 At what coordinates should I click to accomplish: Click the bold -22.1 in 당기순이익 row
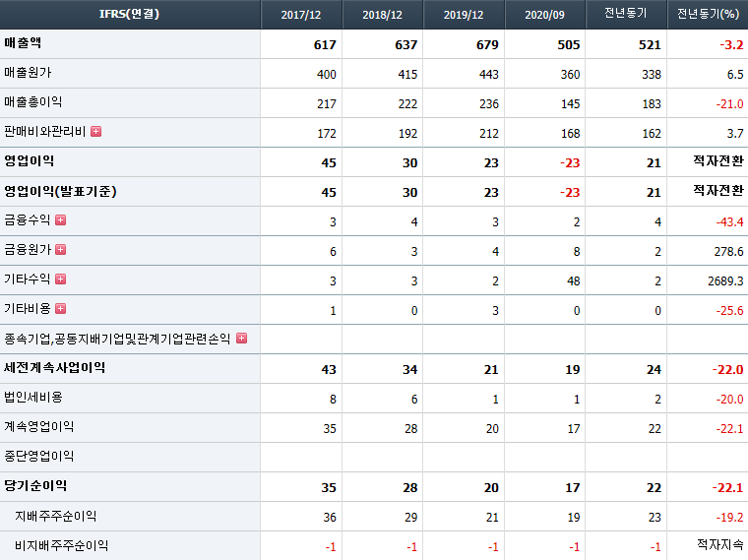[727, 488]
